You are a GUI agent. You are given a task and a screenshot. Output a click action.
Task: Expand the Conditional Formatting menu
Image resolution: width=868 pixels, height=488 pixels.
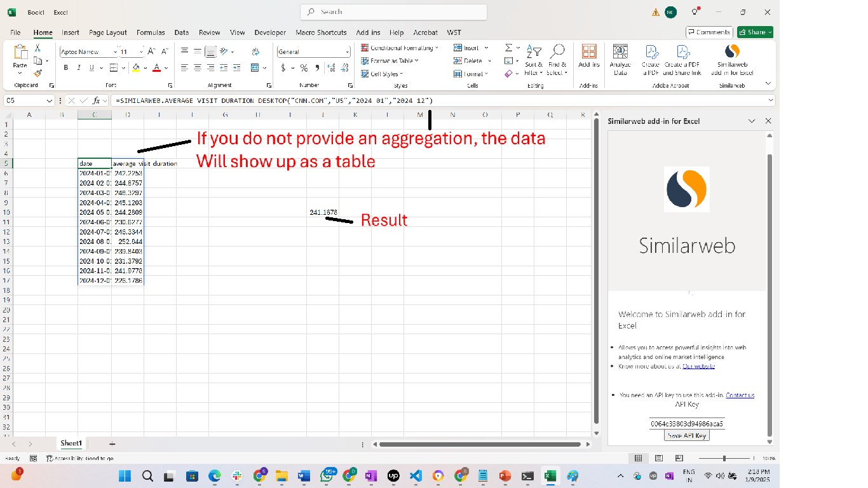(400, 48)
